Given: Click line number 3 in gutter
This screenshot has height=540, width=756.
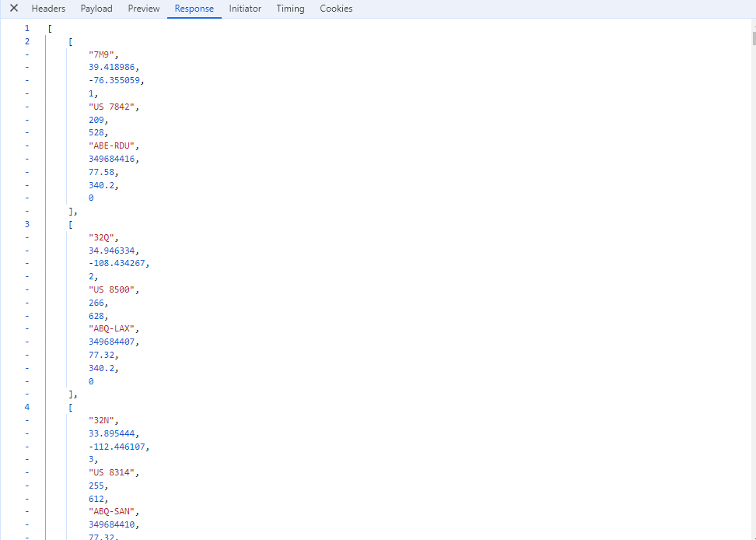Looking at the screenshot, I should tap(26, 224).
